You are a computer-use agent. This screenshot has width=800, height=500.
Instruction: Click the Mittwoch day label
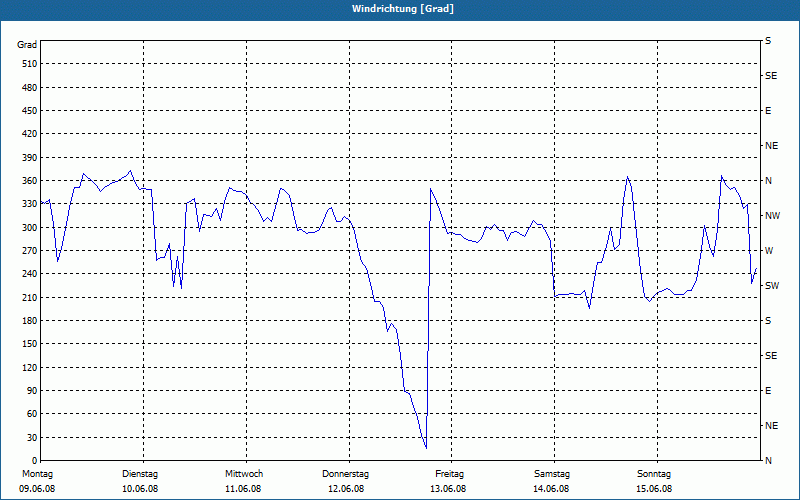click(x=244, y=474)
